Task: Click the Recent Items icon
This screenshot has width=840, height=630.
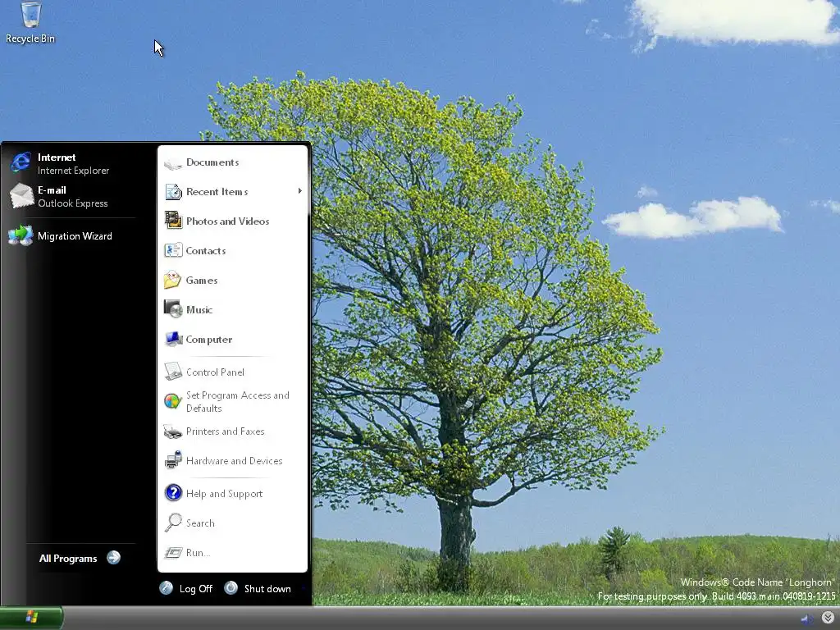Action: 173,192
